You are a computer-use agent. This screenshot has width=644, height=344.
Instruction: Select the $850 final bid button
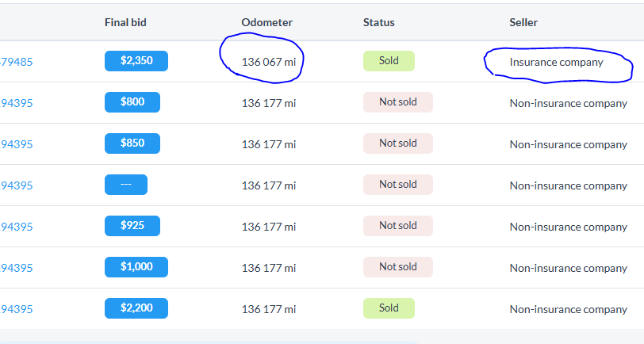[x=132, y=143]
